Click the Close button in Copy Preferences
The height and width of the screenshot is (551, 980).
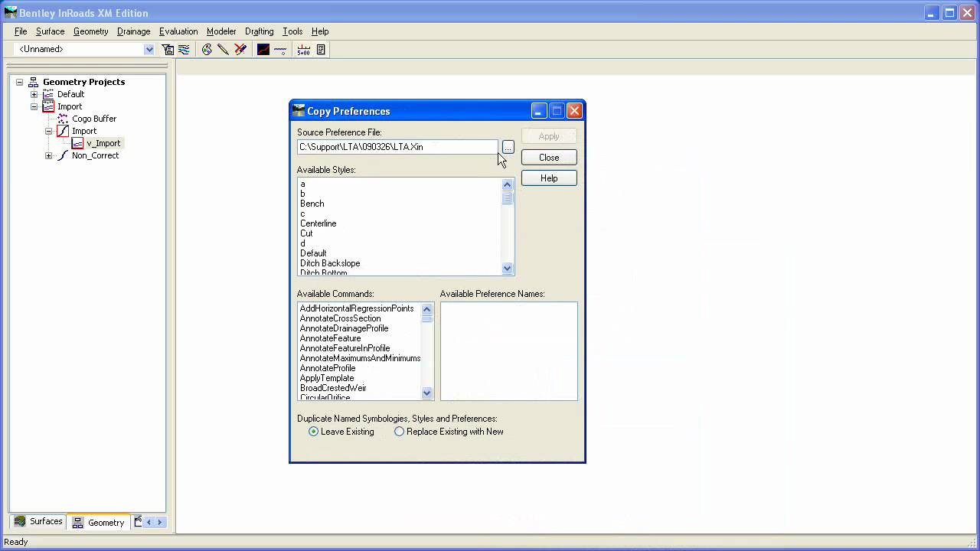(x=549, y=158)
